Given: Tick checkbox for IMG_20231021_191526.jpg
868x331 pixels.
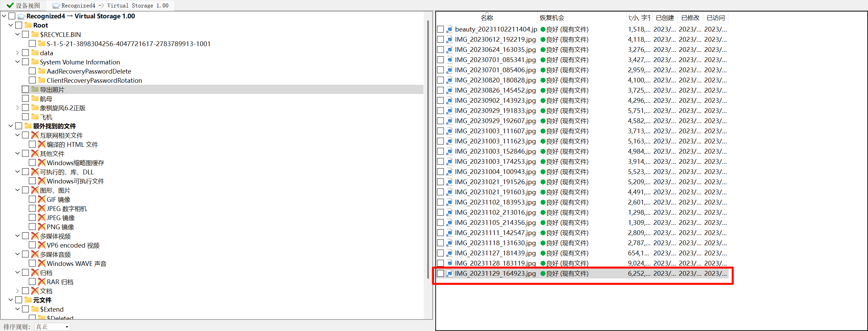Looking at the screenshot, I should 440,182.
